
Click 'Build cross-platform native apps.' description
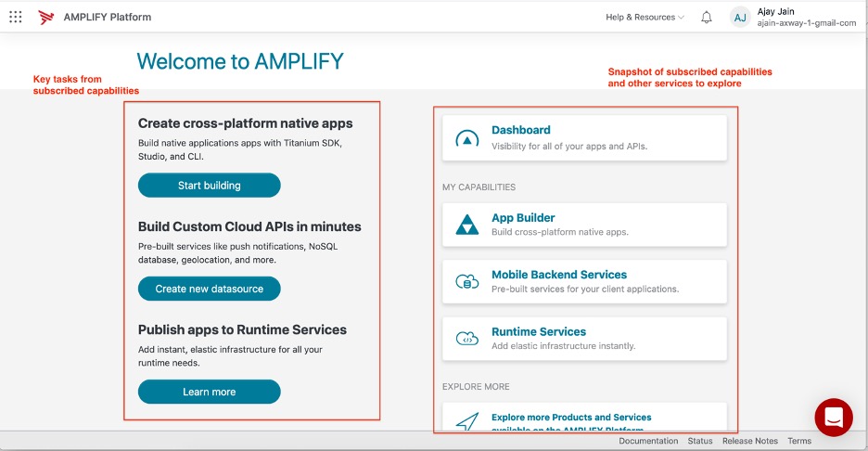[560, 232]
